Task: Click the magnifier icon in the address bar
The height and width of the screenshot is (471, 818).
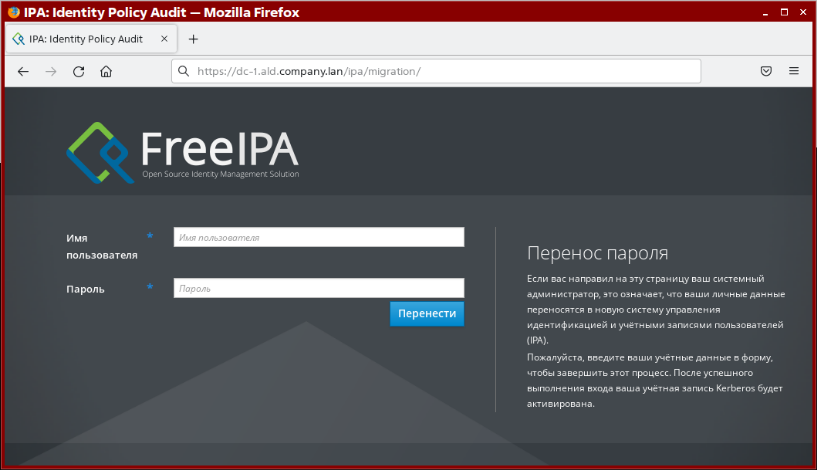Action: coord(183,72)
